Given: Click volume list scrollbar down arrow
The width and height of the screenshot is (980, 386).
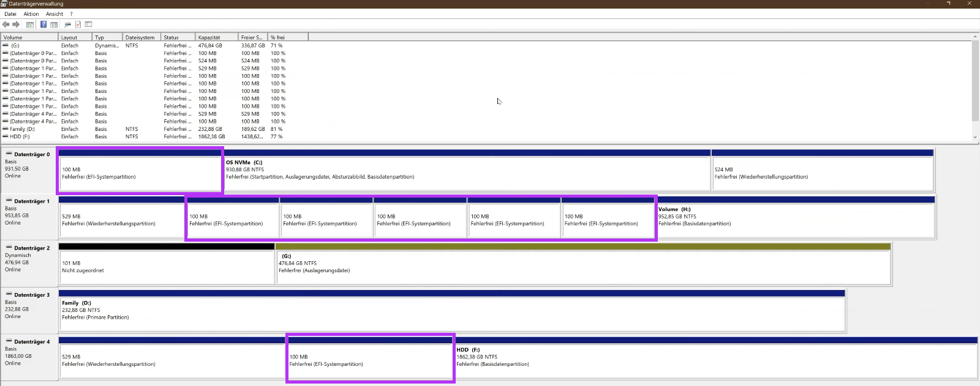Looking at the screenshot, I should [x=975, y=137].
